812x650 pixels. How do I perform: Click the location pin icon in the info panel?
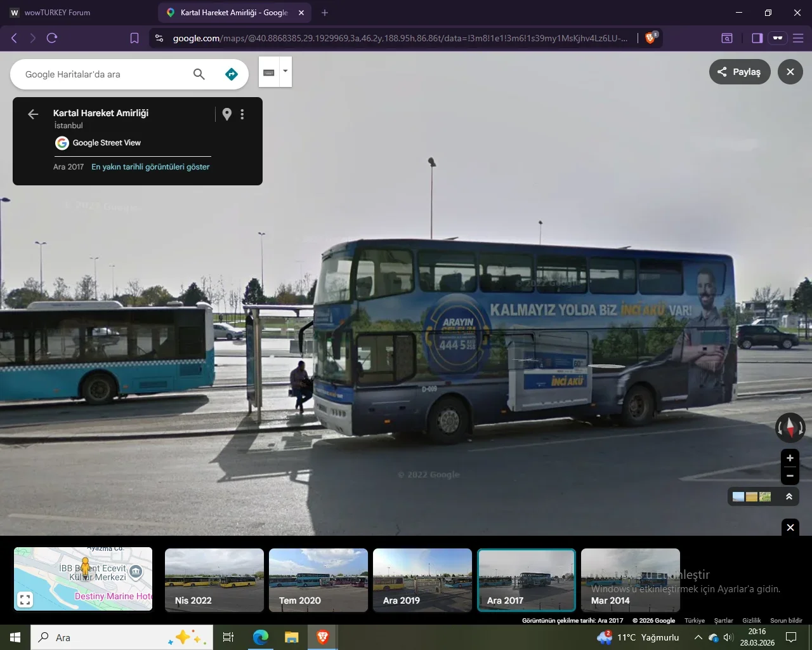coord(226,114)
